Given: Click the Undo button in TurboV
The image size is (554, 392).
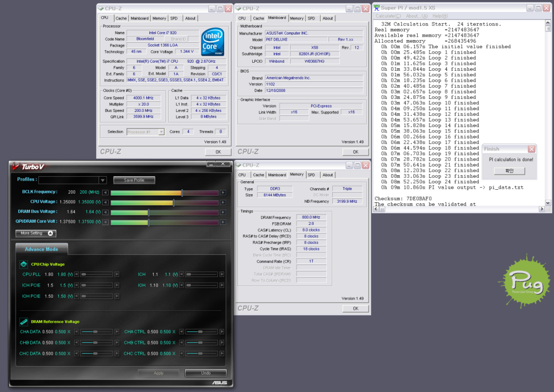Looking at the screenshot, I should [x=206, y=373].
